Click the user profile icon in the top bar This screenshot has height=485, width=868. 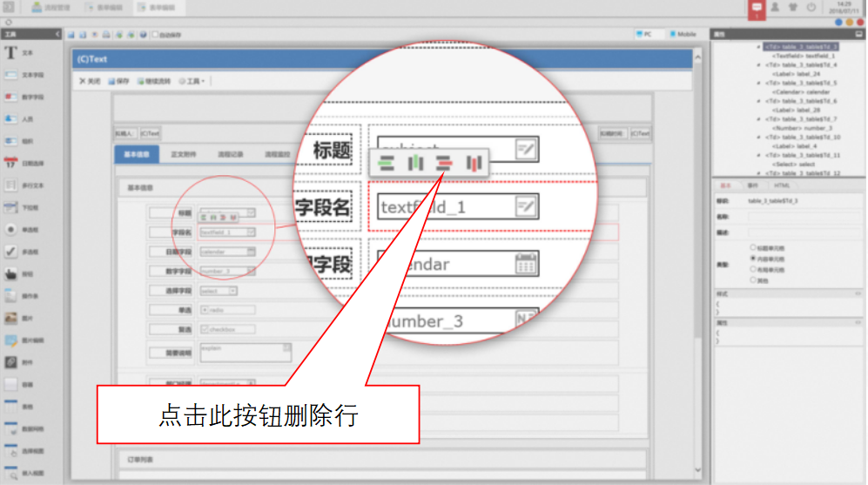(773, 7)
